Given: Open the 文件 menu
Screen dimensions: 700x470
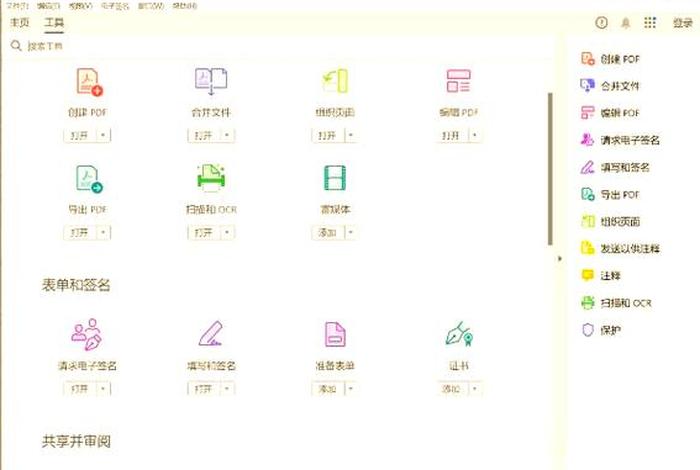Looking at the screenshot, I should point(18,6).
